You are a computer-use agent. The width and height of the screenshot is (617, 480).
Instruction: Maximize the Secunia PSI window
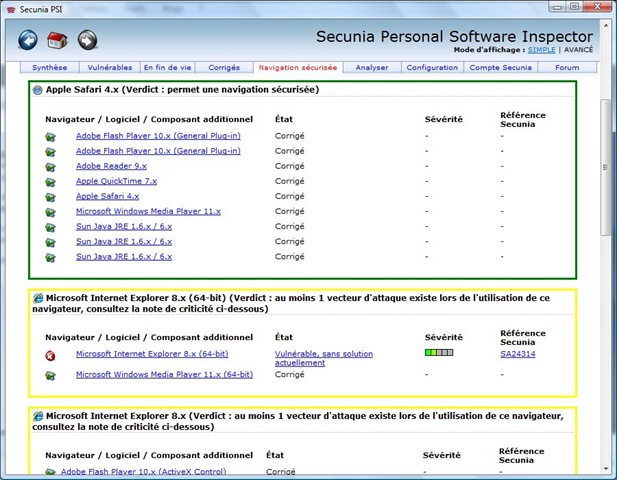pyautogui.click(x=574, y=7)
